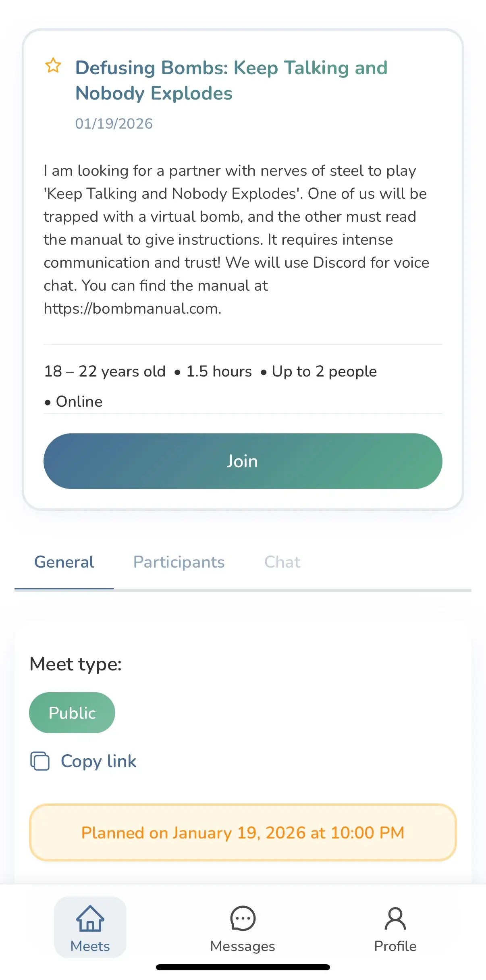This screenshot has height=980, width=486.
Task: Go to Meets via the house icon
Action: [x=90, y=919]
